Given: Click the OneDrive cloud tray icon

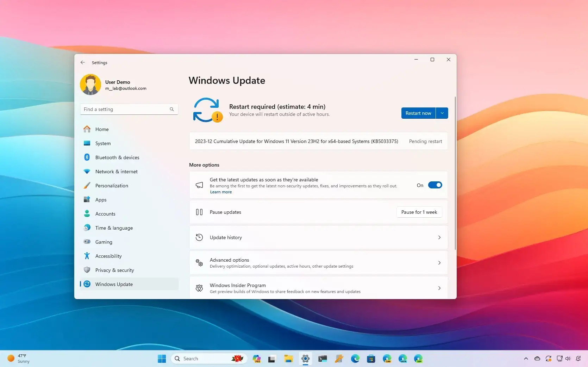Looking at the screenshot, I should tap(537, 359).
